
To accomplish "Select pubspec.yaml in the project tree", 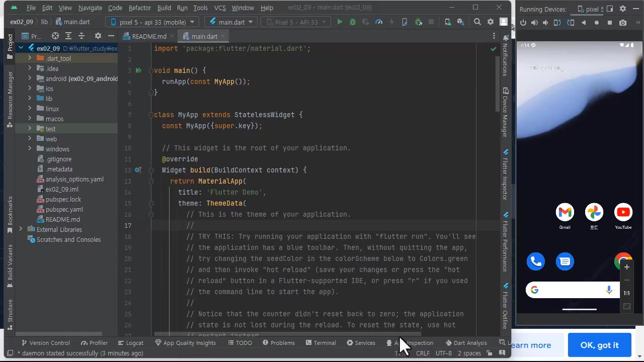I will [x=64, y=210].
